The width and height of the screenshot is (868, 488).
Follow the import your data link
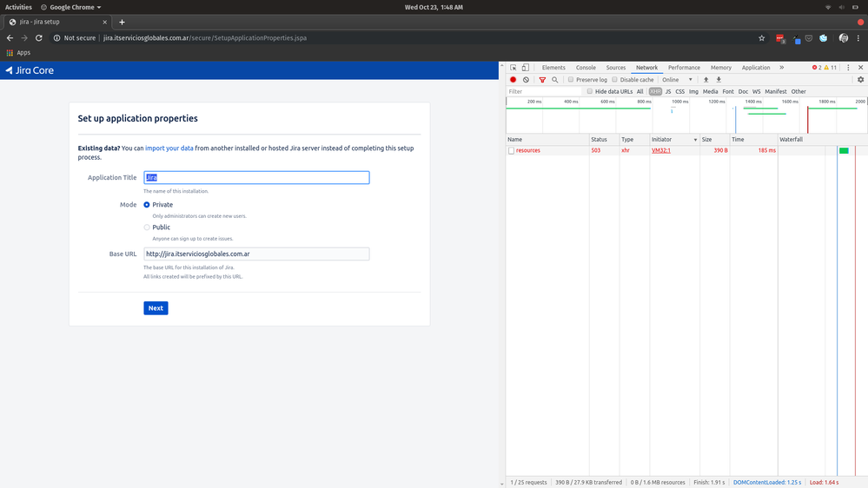coord(169,148)
